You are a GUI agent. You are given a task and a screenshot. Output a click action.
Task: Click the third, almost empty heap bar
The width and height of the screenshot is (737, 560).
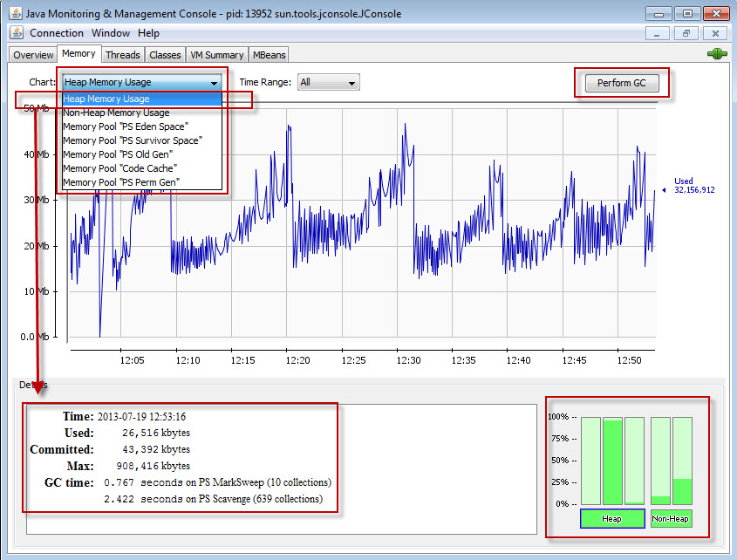(635, 461)
